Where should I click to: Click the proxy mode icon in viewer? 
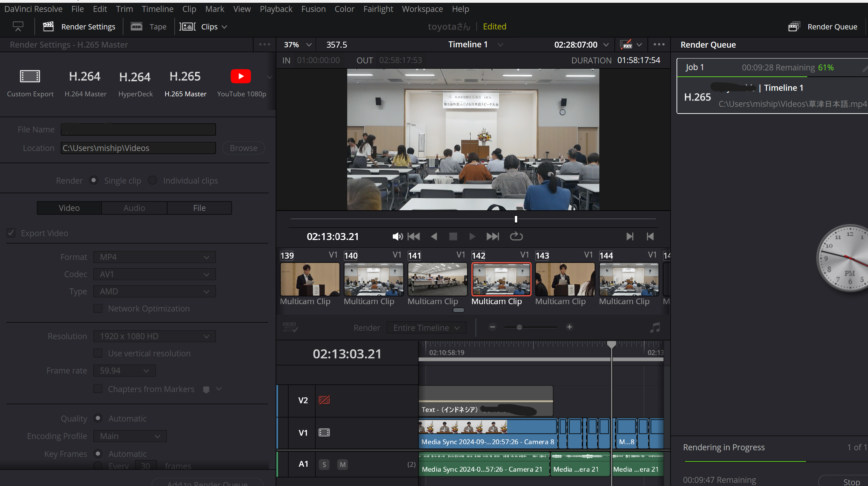(626, 45)
